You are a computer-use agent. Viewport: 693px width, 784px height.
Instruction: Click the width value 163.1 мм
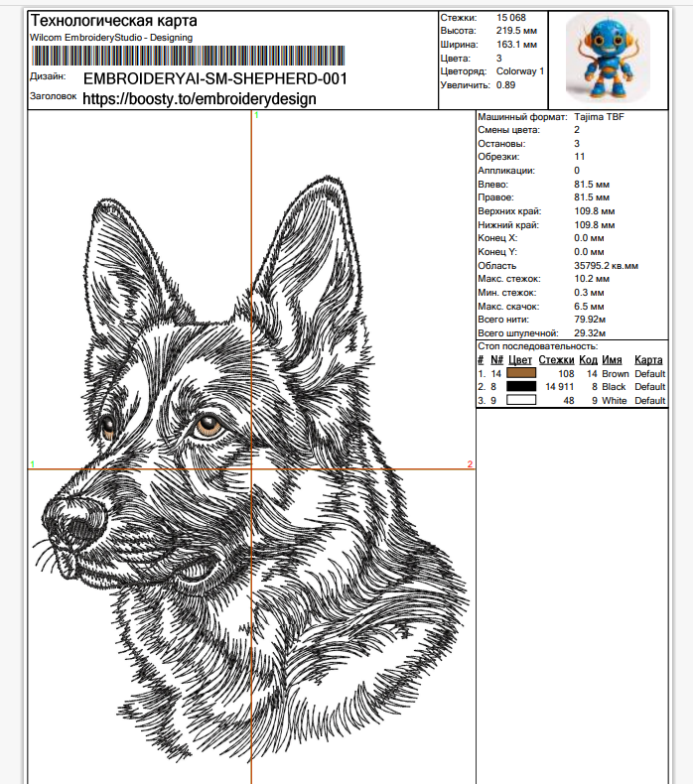click(516, 45)
